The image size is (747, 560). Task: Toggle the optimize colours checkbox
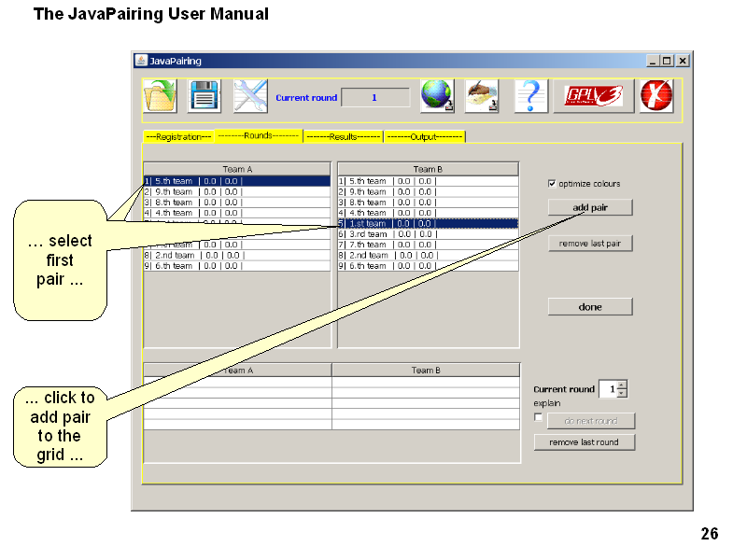552,183
